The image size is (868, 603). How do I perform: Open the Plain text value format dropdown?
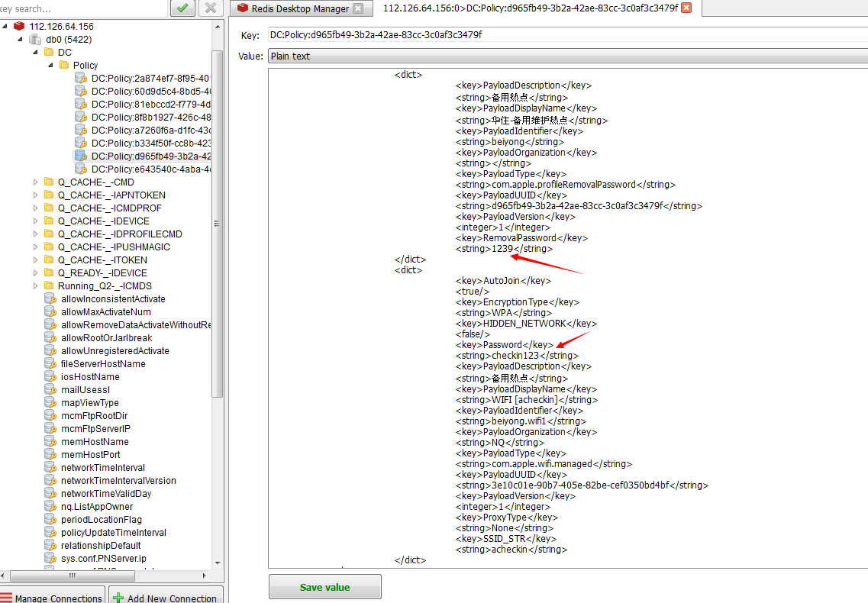click(568, 56)
